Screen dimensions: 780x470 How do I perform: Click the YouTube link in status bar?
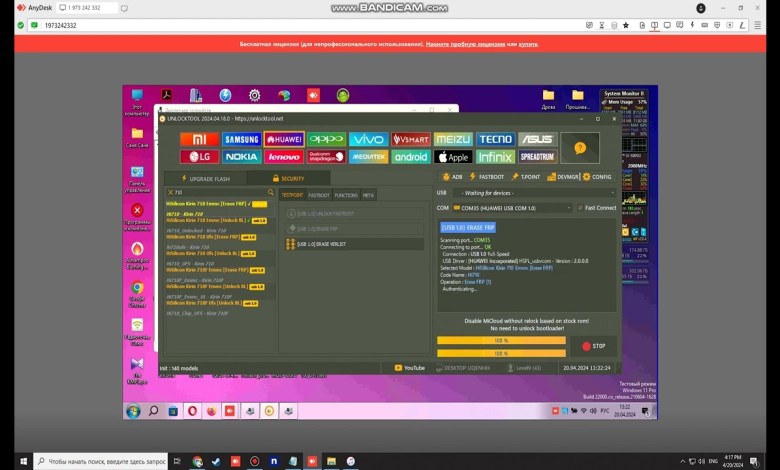(x=410, y=368)
